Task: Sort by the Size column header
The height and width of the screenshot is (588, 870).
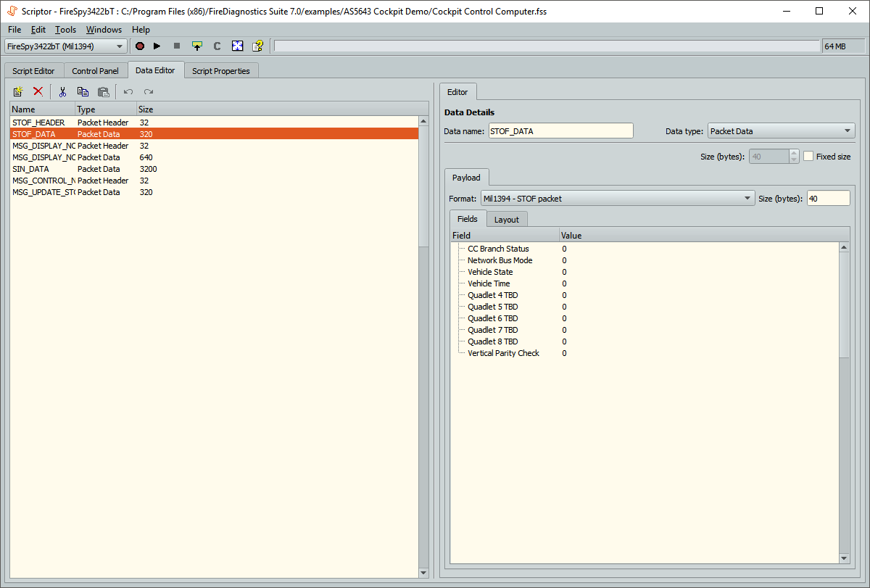Action: (x=281, y=109)
